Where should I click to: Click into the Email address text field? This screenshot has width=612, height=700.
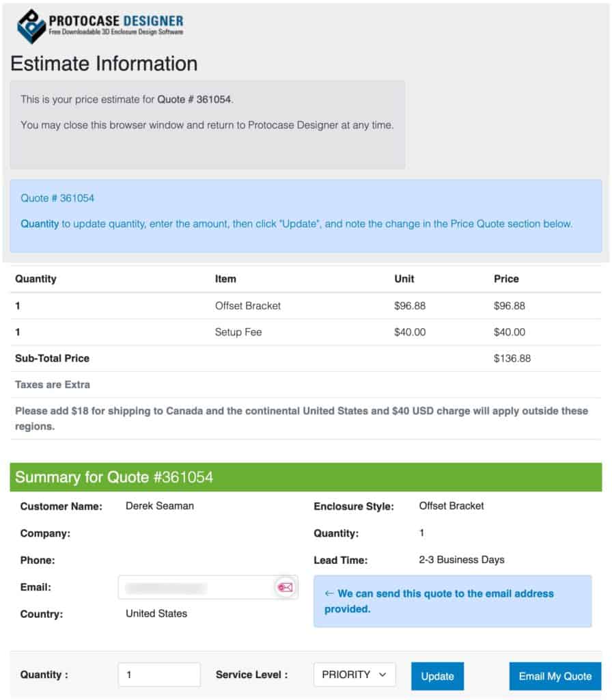pyautogui.click(x=195, y=587)
